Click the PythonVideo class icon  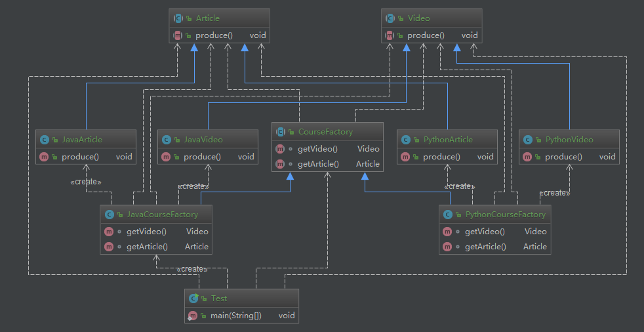point(528,140)
